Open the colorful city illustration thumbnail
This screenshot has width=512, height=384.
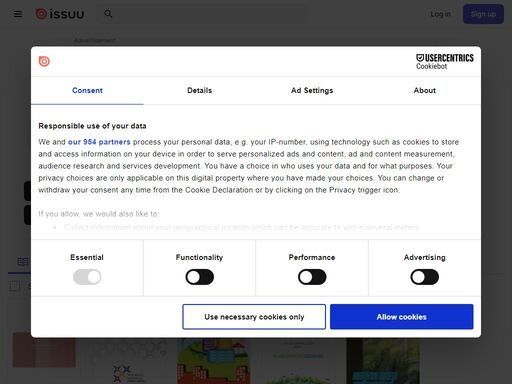pyautogui.click(x=213, y=361)
